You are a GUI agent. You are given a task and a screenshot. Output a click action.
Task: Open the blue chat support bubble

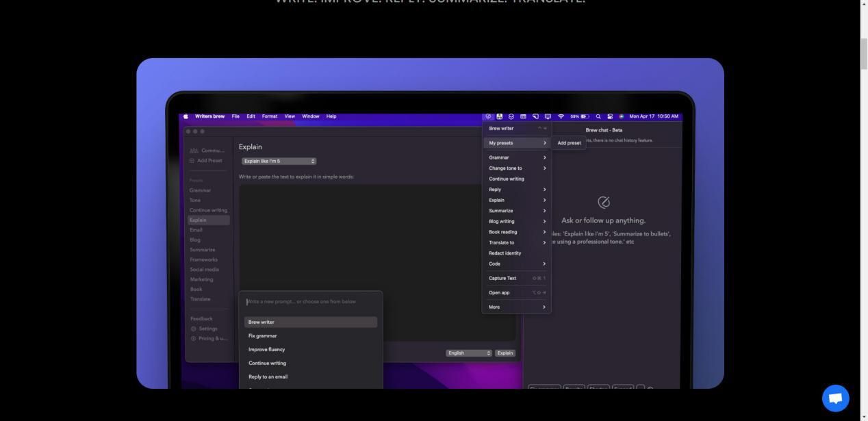tap(835, 398)
